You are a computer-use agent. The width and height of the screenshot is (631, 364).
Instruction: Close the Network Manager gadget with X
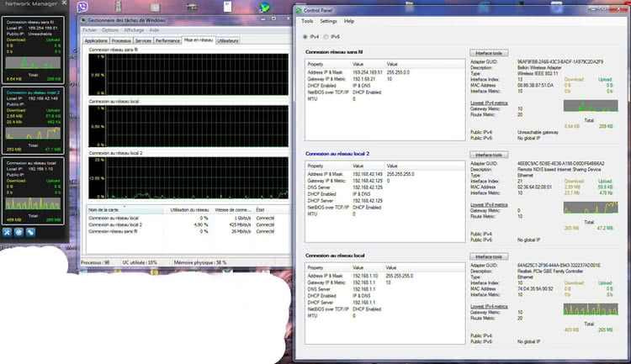65,3
